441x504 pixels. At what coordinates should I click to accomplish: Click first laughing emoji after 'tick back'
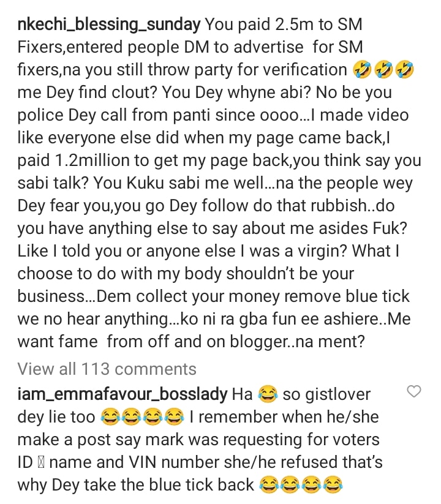tap(268, 486)
